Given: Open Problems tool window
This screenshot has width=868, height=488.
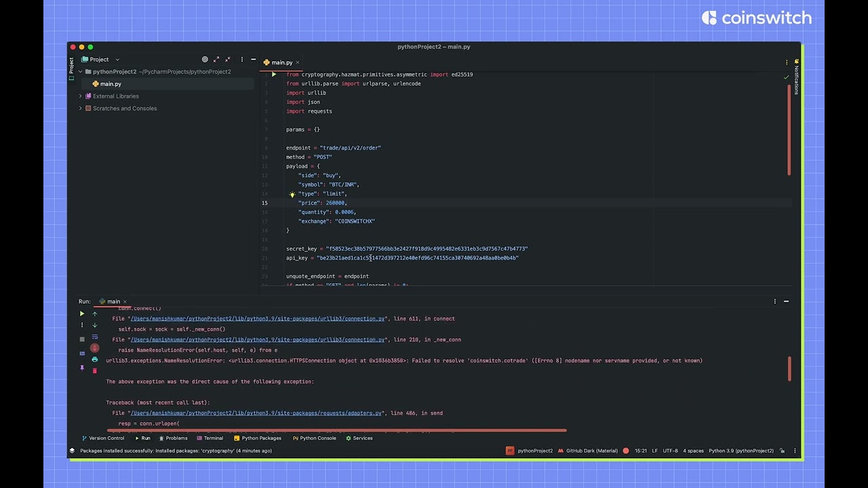Looking at the screenshot, I should pyautogui.click(x=172, y=439).
